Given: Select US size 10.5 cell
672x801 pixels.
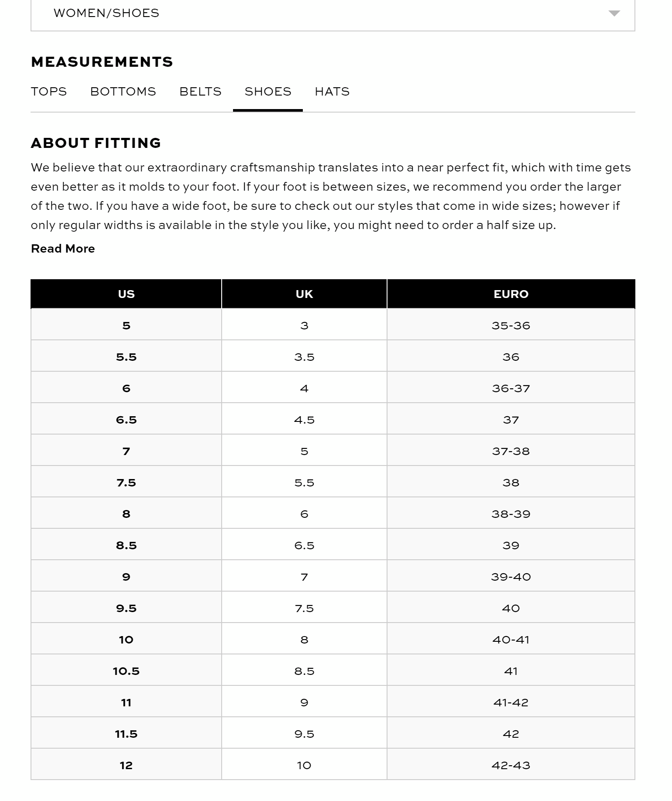Looking at the screenshot, I should pos(126,671).
